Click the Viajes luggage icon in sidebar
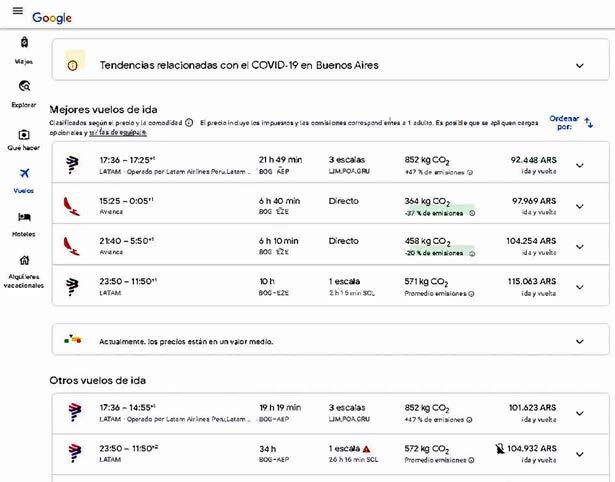The height and width of the screenshot is (482, 615). tap(25, 42)
